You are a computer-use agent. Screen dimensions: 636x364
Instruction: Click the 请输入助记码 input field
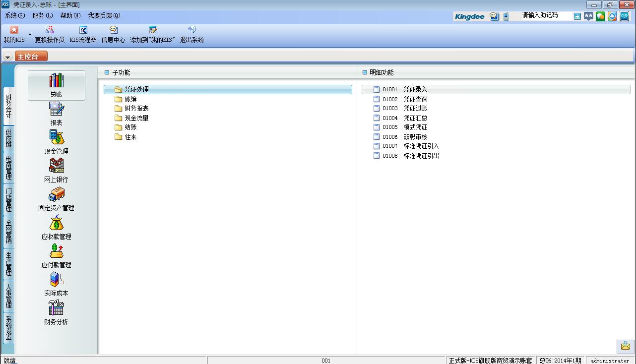pos(545,16)
